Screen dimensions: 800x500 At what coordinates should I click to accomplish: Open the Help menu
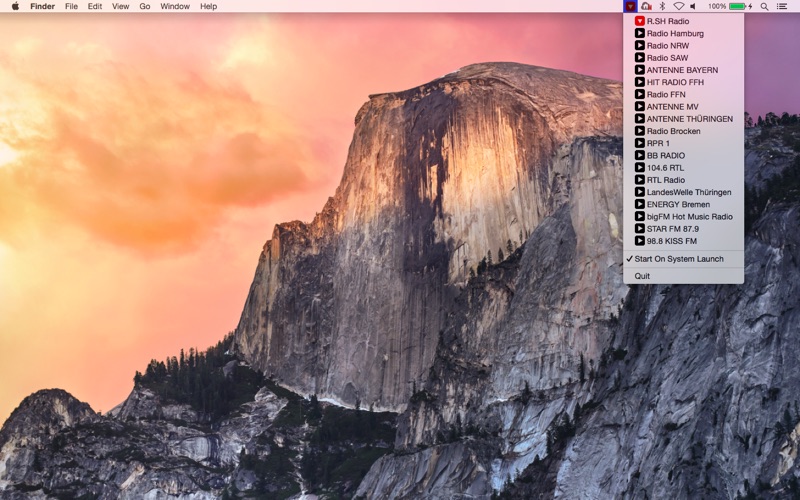(208, 6)
